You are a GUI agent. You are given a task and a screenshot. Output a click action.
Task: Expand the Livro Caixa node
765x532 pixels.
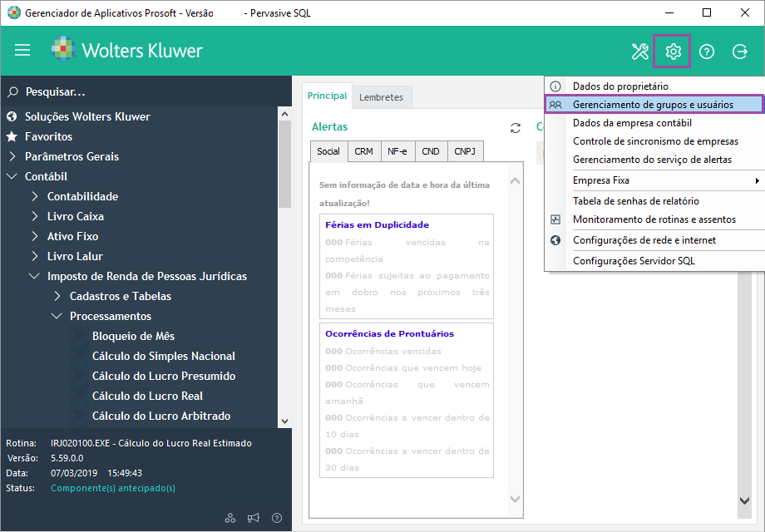pos(35,216)
